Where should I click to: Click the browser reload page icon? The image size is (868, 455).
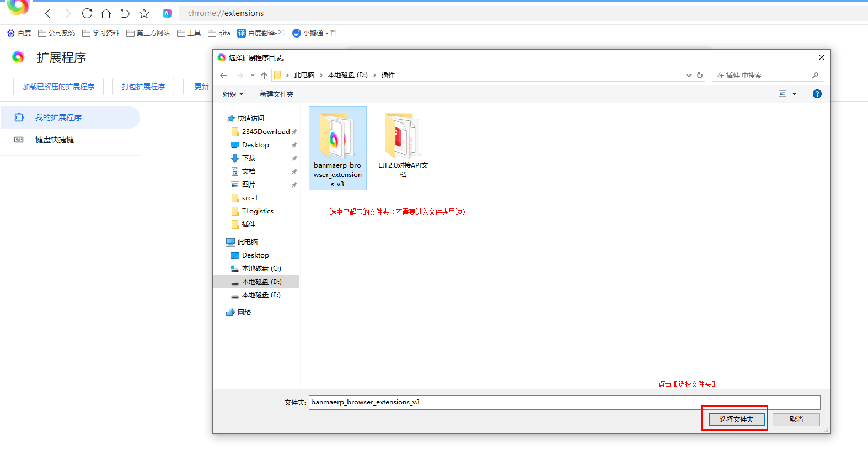87,13
